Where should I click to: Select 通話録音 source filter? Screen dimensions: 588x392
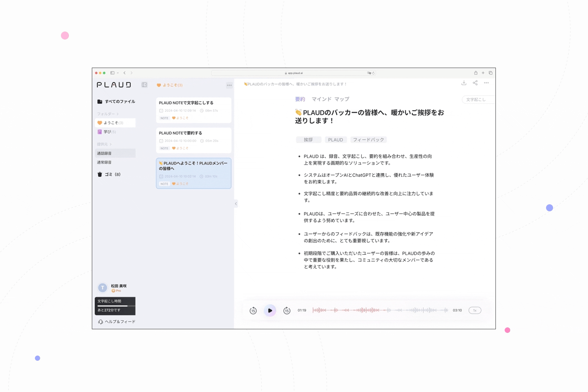115,153
